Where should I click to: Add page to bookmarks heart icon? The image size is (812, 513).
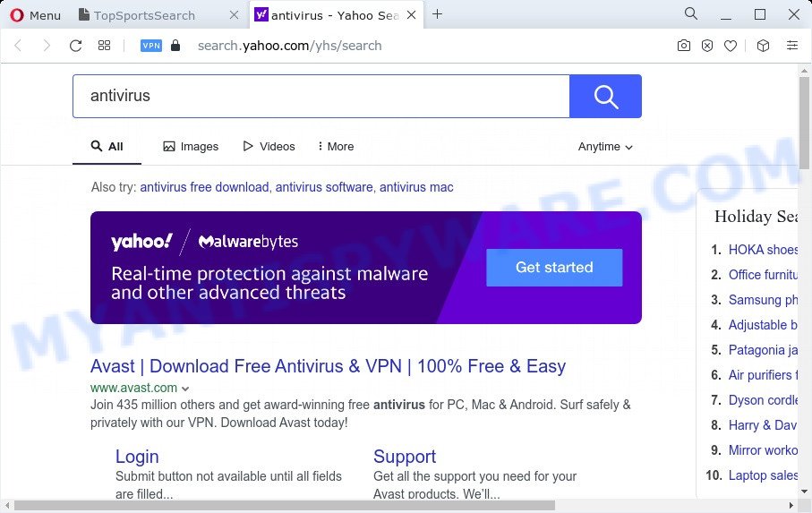click(731, 46)
